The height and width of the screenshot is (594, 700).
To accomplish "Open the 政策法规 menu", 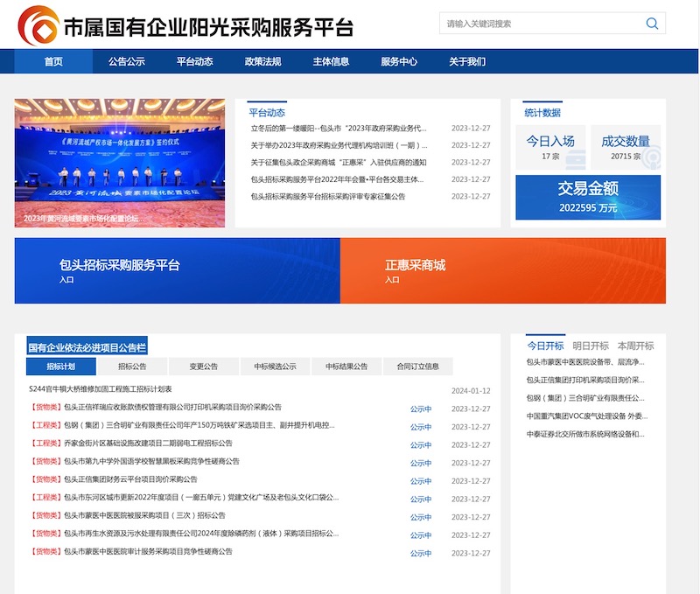I will pos(262,61).
